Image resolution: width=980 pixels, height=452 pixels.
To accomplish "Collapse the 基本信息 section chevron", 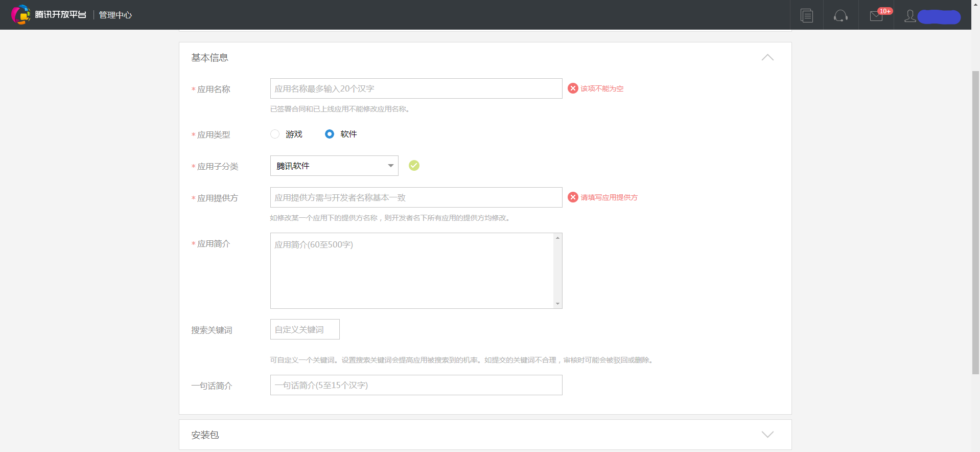I will tap(767, 57).
